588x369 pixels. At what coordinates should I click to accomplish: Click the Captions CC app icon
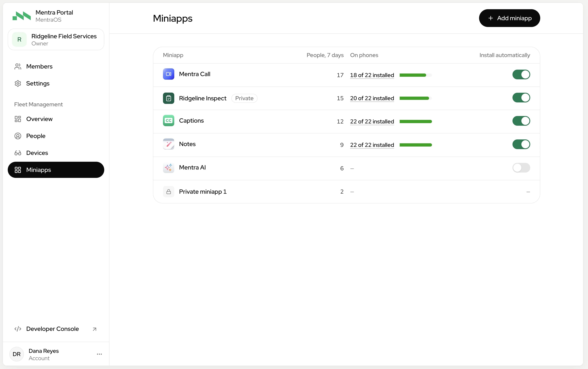point(168,121)
